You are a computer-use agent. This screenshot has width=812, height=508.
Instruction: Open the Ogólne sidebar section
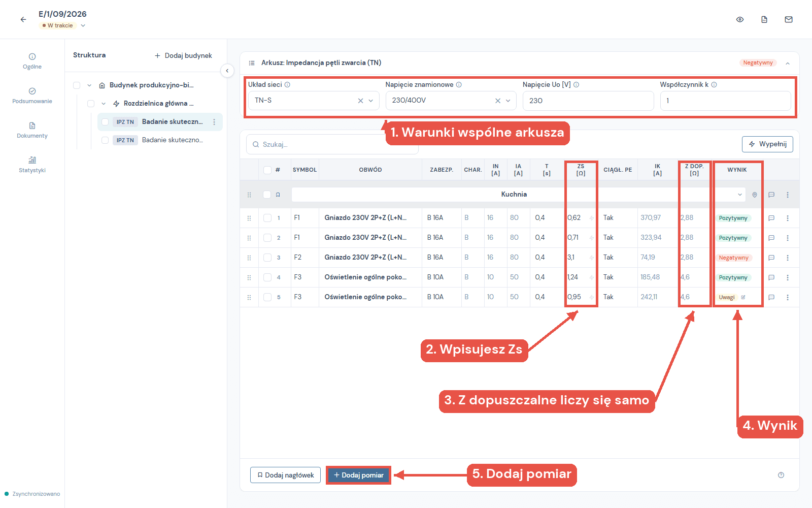click(32, 61)
